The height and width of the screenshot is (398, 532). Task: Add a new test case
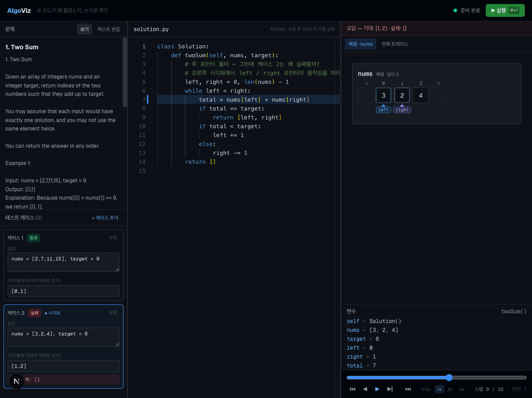point(105,218)
